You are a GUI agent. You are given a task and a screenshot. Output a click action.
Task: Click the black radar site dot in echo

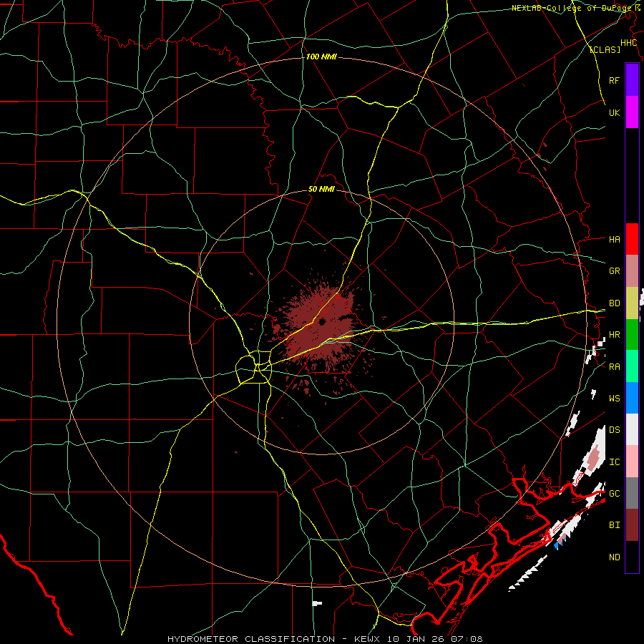click(x=321, y=321)
